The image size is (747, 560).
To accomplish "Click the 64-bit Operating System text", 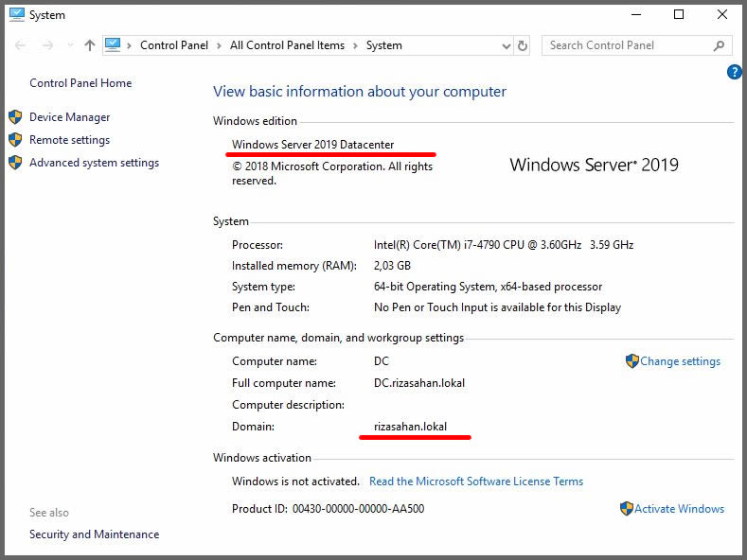I will 488,287.
